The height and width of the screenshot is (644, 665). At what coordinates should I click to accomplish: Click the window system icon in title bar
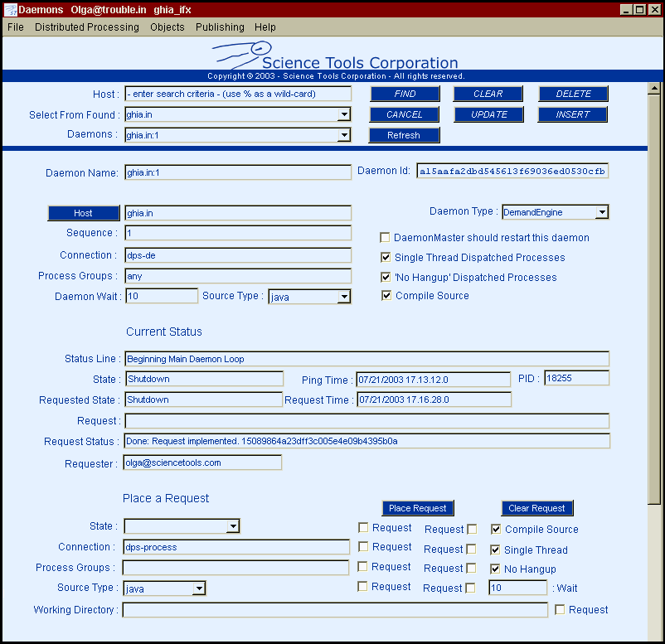(x=9, y=9)
